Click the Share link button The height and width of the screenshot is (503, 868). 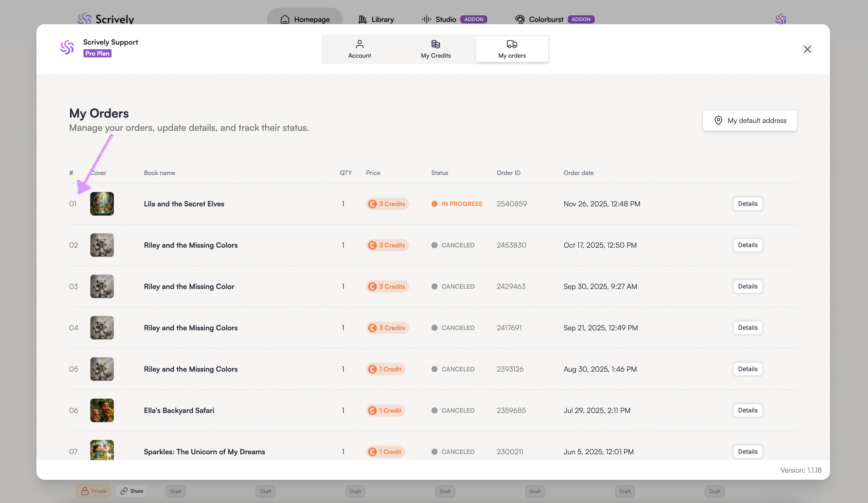pos(132,491)
